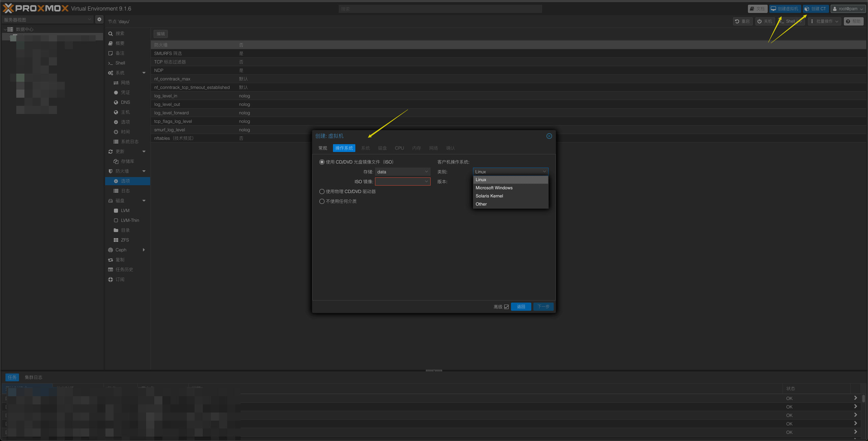This screenshot has height=441, width=868.
Task: Click the DNS globe icon entry
Action: point(116,102)
